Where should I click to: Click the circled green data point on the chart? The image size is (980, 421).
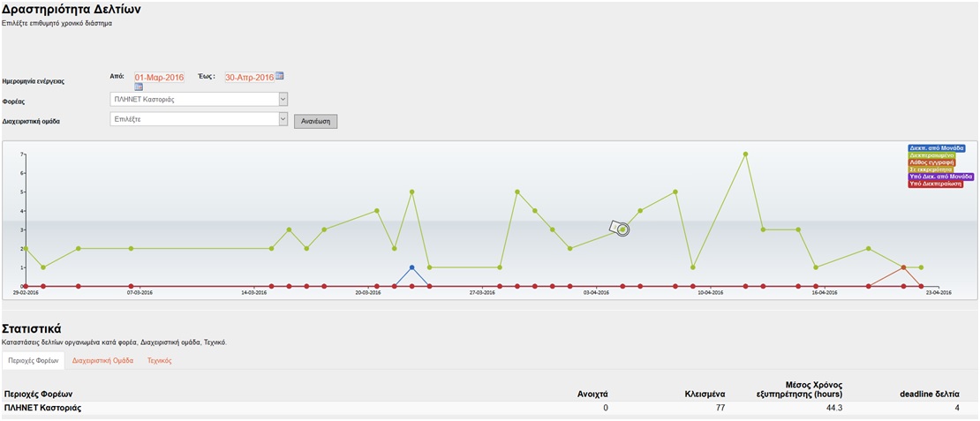click(x=623, y=229)
